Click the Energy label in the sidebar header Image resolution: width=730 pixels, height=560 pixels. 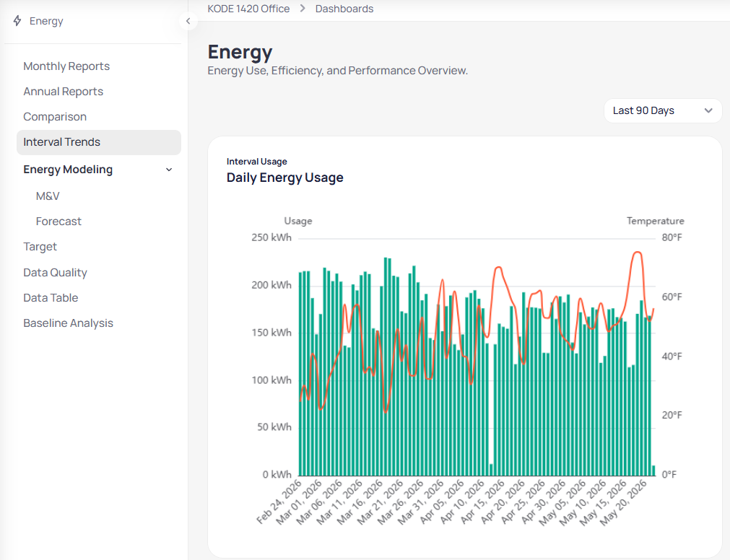(46, 21)
